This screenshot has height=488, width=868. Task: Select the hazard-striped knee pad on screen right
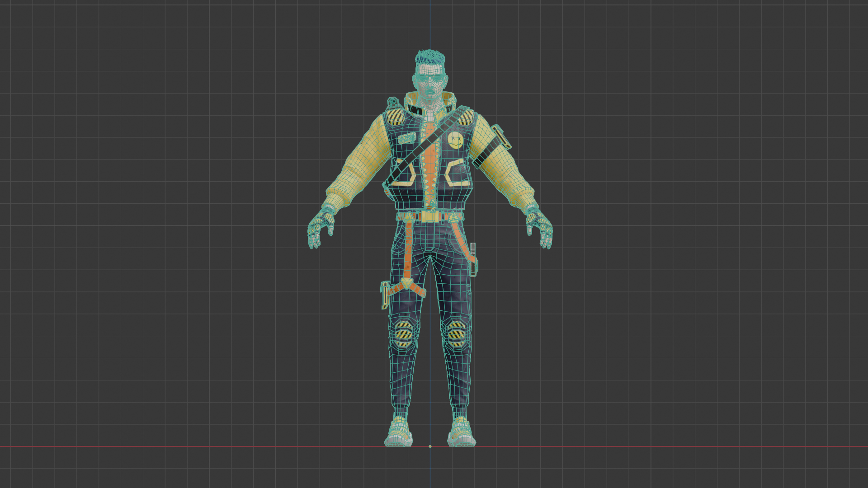pos(457,334)
